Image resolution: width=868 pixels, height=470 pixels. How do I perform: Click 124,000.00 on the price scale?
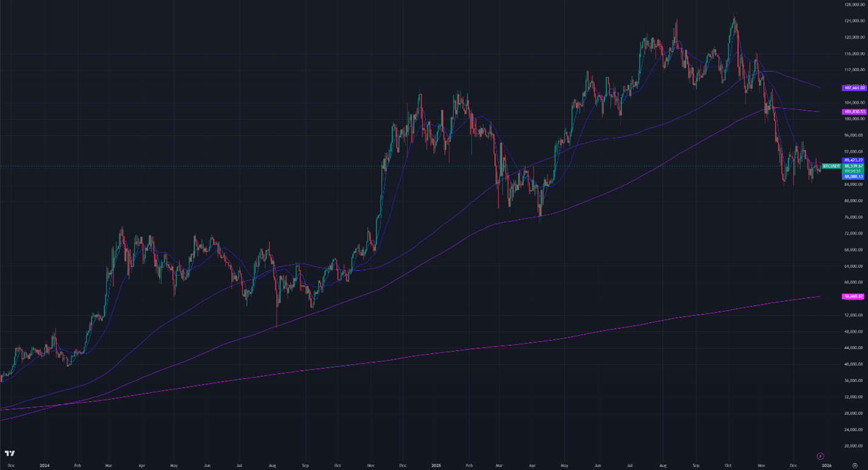coord(853,21)
